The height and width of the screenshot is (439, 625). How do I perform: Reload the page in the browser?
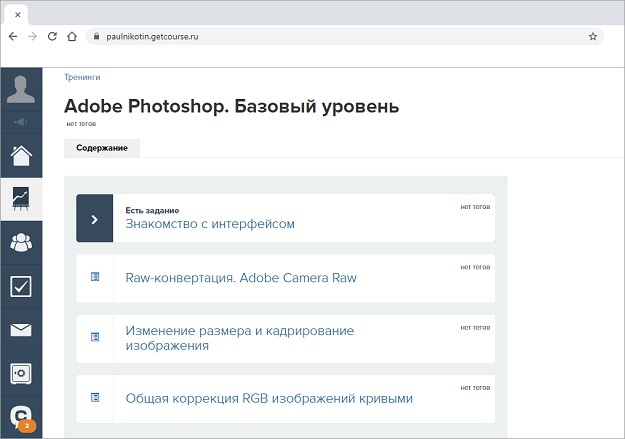coord(52,36)
